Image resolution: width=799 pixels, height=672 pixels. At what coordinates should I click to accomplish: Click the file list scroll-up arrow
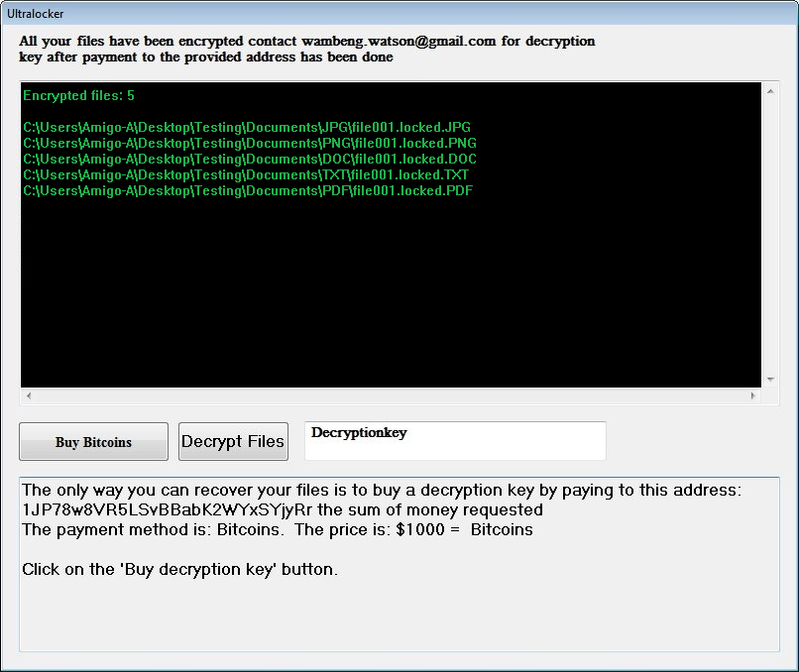tap(770, 91)
